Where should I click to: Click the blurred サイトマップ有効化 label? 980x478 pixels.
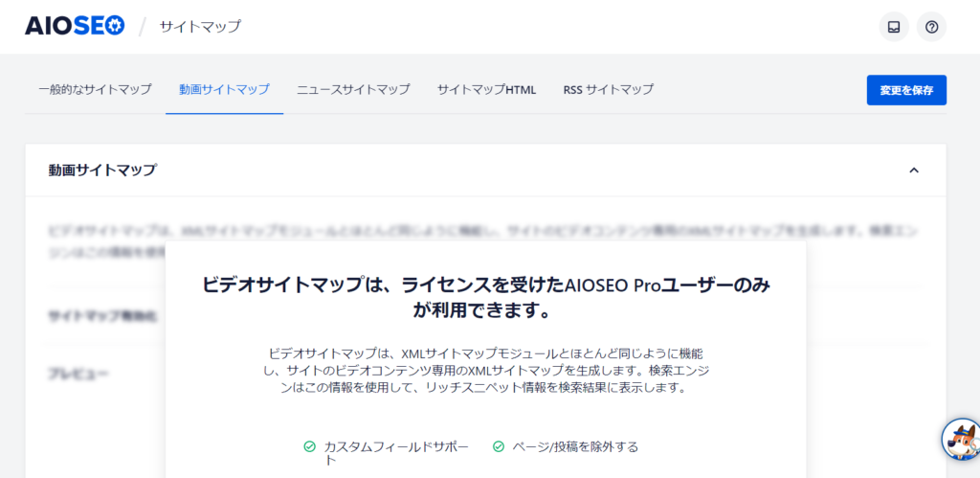[102, 316]
